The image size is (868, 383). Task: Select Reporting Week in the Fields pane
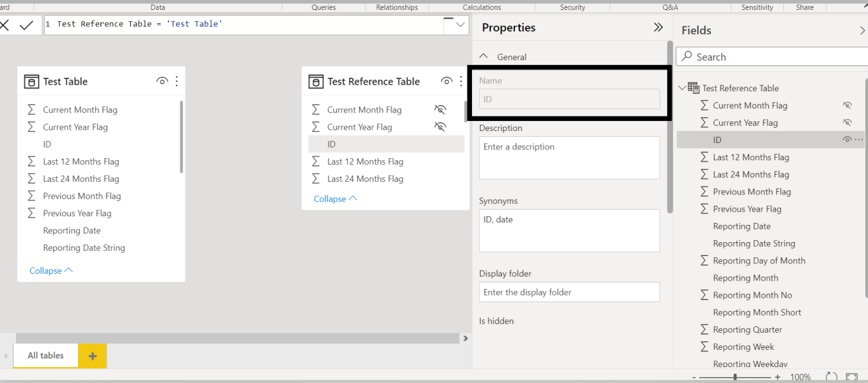(x=744, y=347)
